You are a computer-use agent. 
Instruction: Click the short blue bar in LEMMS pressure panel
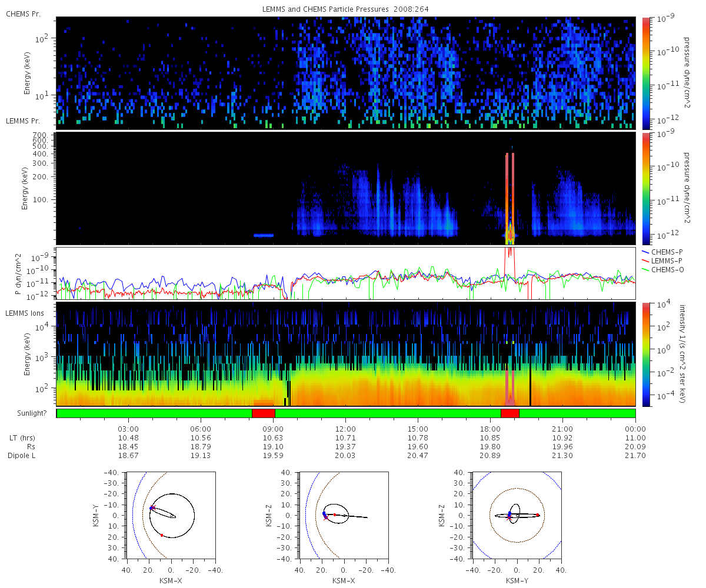click(264, 235)
